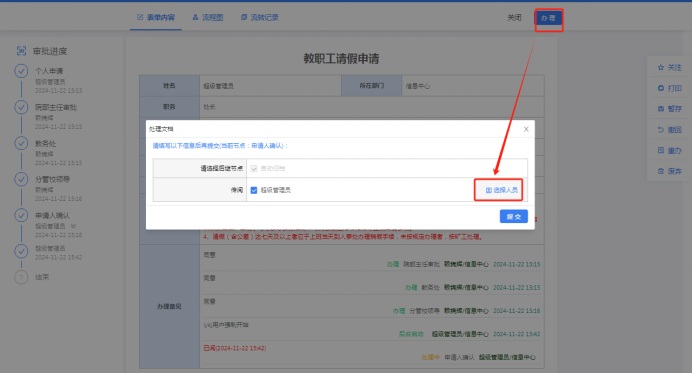Click the 撤回 undo icon

pos(661,129)
